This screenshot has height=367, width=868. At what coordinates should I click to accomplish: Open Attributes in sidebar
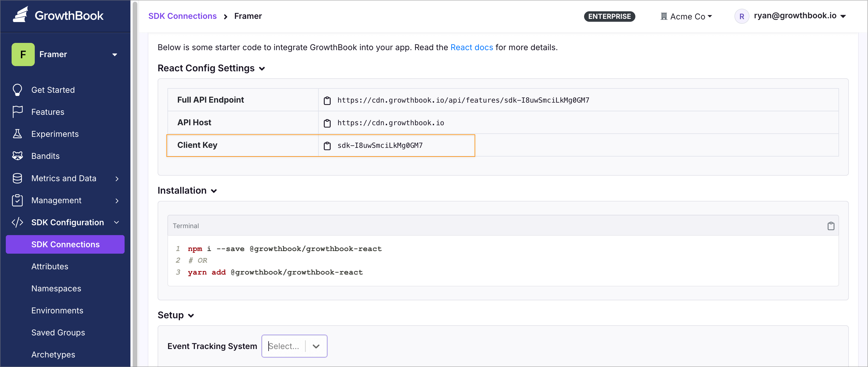click(x=50, y=267)
